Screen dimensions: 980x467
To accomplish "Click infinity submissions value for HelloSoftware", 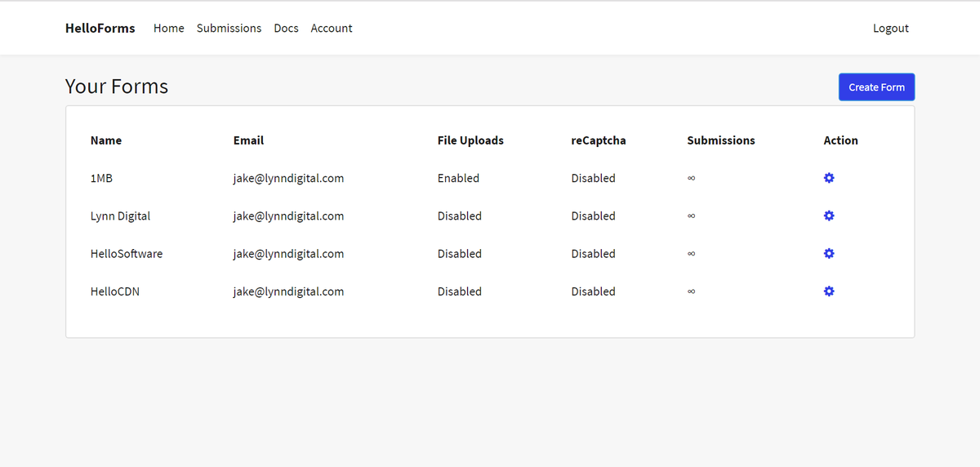I will pyautogui.click(x=691, y=254).
